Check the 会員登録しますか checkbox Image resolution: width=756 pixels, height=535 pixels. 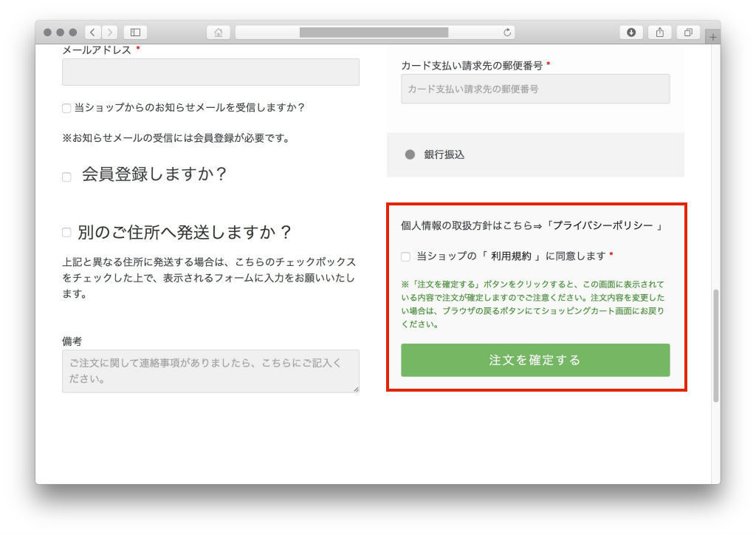66,177
